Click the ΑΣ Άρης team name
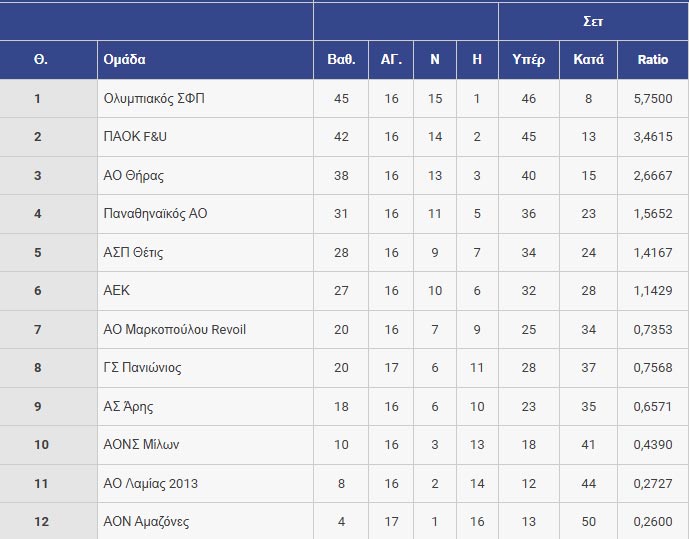Image resolution: width=689 pixels, height=539 pixels. click(129, 407)
